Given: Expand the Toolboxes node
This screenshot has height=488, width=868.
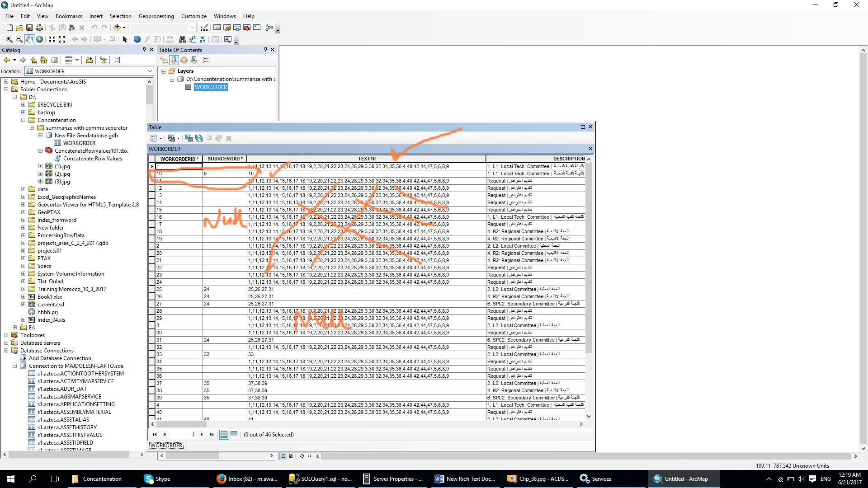Looking at the screenshot, I should coord(6,335).
